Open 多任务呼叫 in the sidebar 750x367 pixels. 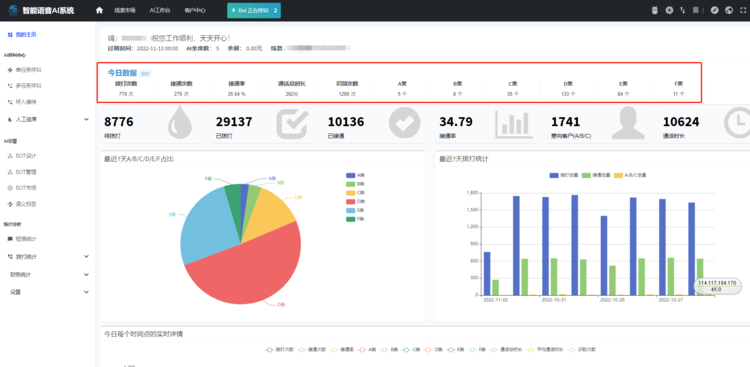coord(25,86)
